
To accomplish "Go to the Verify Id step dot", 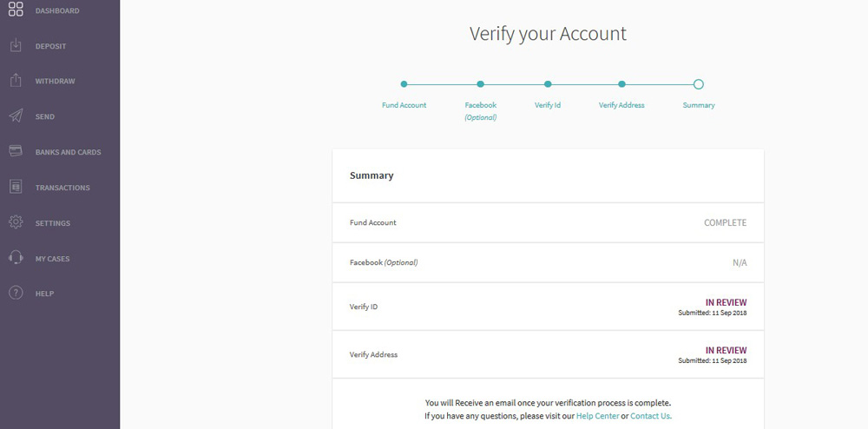I will [548, 84].
